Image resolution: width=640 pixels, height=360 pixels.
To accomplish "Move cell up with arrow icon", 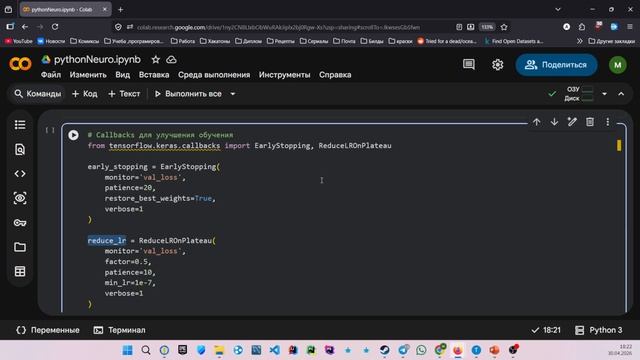I will point(536,122).
